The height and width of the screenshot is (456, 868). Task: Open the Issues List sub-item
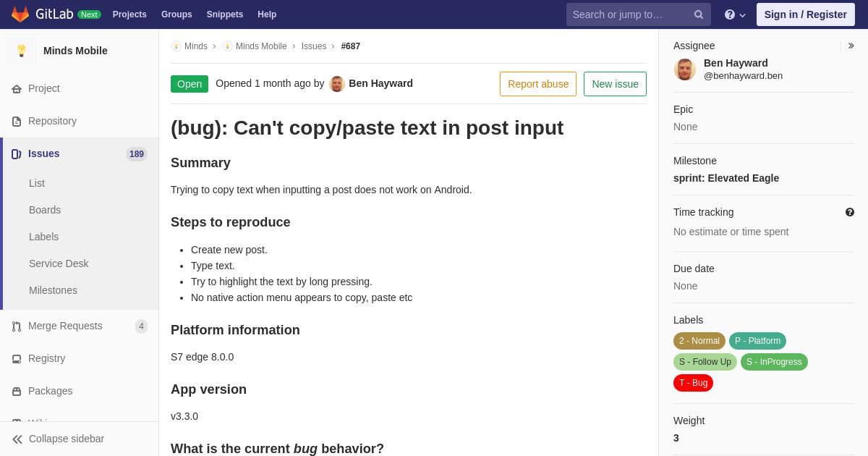pos(37,183)
